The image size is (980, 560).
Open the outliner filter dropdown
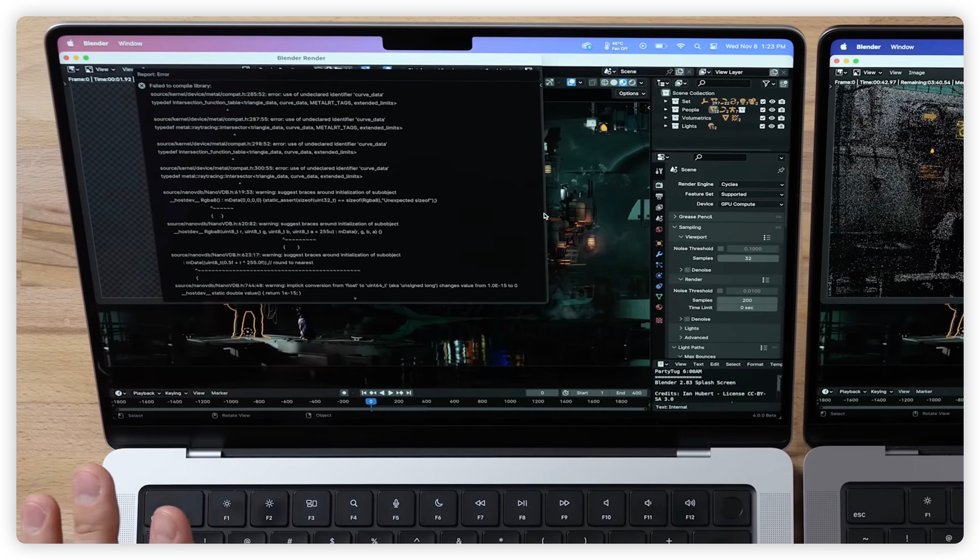click(x=768, y=84)
